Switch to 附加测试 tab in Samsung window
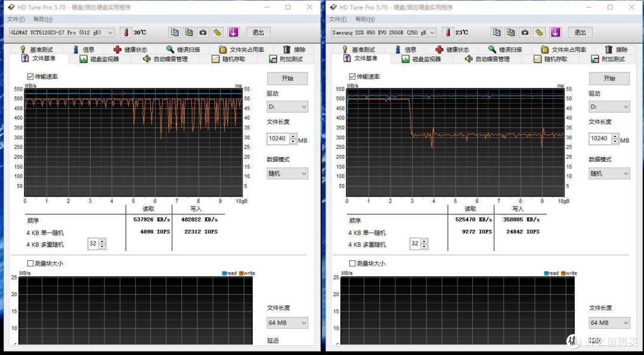644x355 pixels. click(609, 59)
